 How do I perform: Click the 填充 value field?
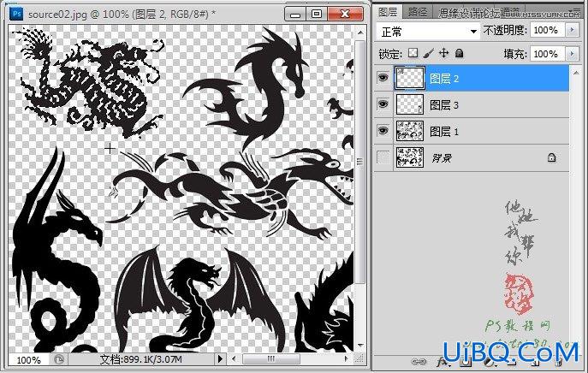pos(547,54)
